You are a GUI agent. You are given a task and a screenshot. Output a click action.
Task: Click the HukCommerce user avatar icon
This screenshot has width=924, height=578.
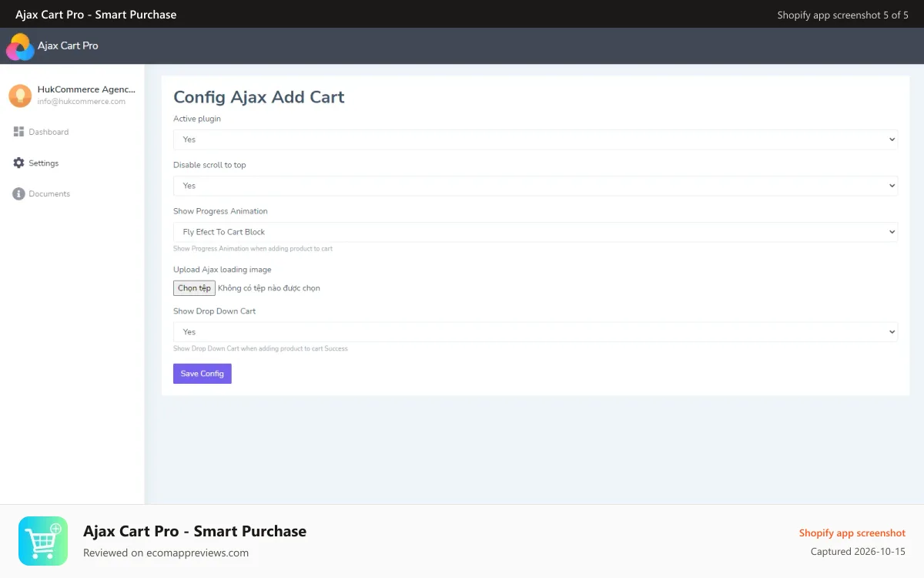20,96
